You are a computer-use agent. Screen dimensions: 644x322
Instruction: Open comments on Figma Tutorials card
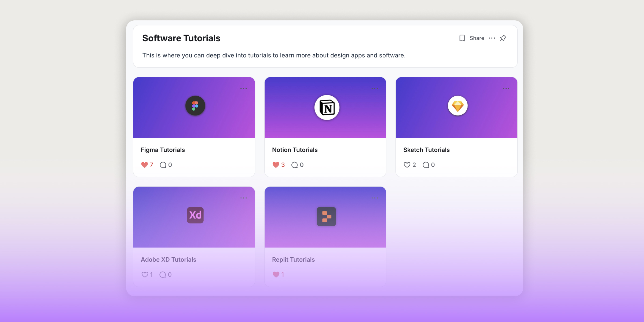click(163, 165)
